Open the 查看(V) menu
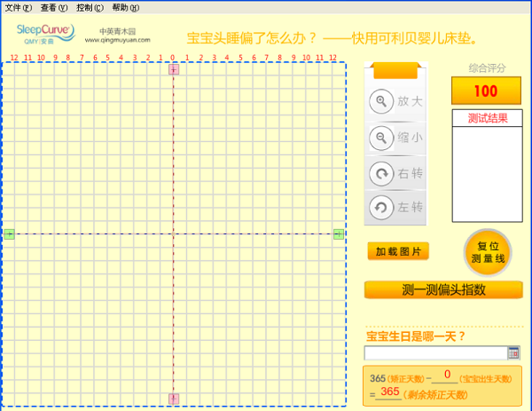Viewport: 532px width, 411px height. click(54, 7)
